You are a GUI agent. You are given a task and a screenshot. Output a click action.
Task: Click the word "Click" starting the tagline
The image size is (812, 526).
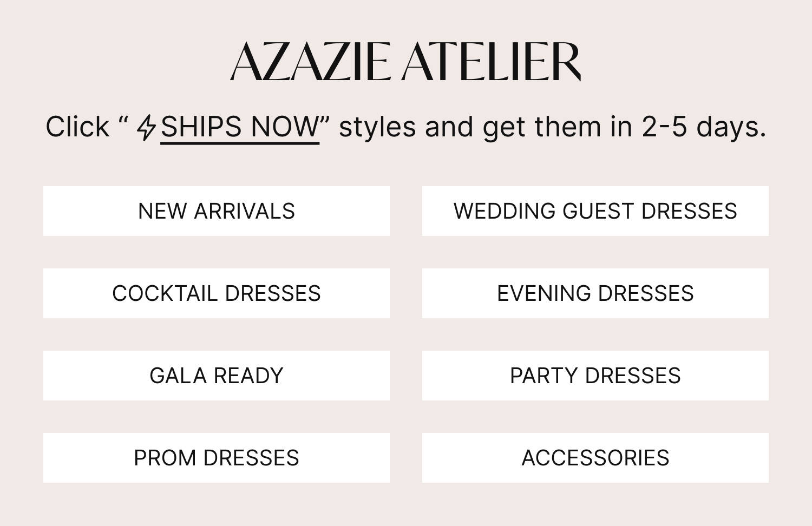(x=77, y=127)
